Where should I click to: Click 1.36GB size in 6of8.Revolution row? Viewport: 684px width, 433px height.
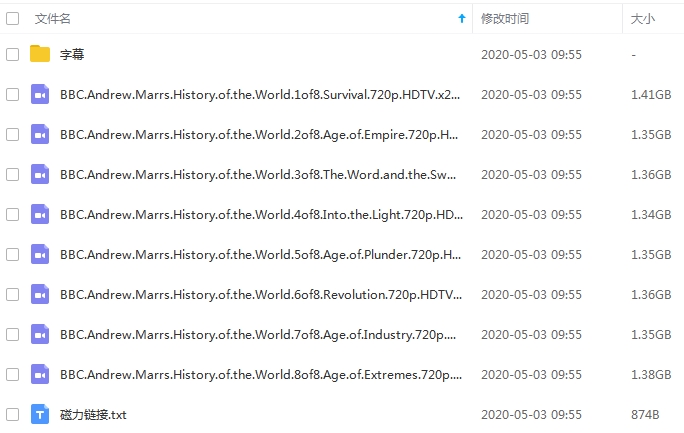pos(651,295)
